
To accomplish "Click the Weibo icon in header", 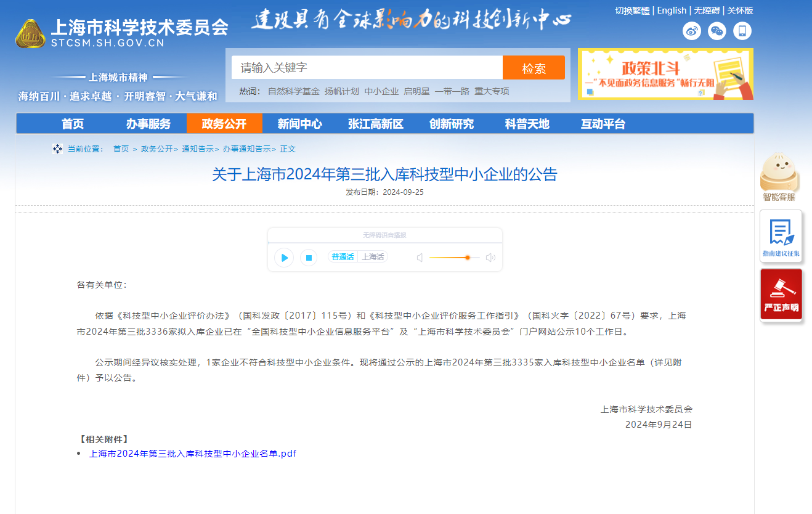I will pos(692,31).
